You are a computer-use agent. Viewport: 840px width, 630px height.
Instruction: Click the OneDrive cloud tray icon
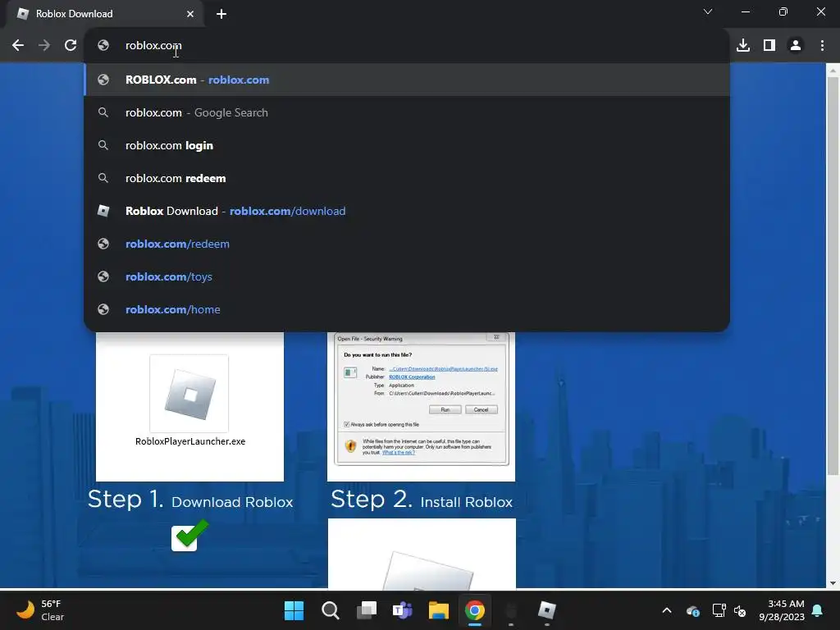[x=692, y=610]
